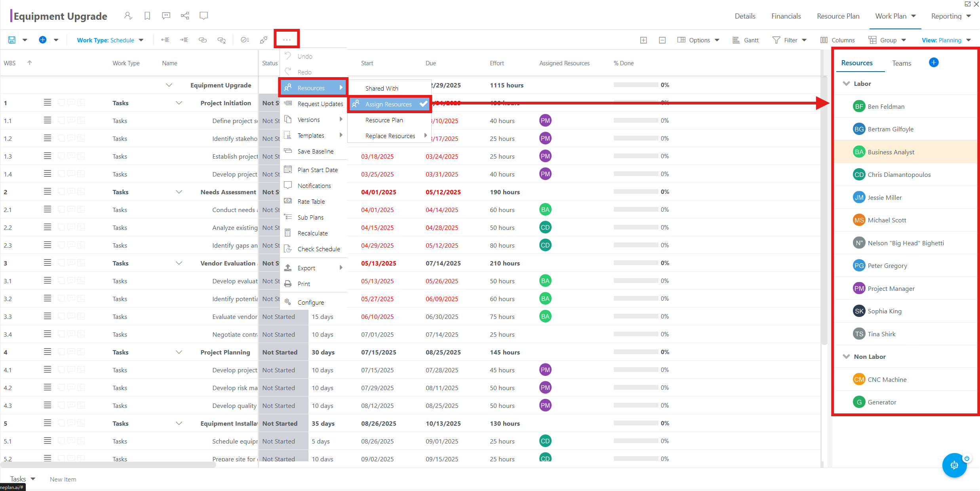The image size is (980, 491).
Task: Click New Item at the bottom
Action: (63, 479)
